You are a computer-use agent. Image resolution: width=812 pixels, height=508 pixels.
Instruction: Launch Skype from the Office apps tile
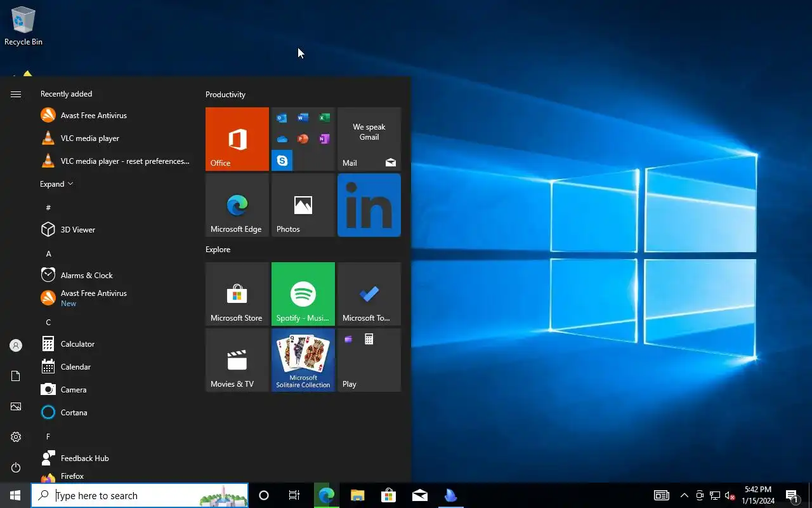click(282, 161)
